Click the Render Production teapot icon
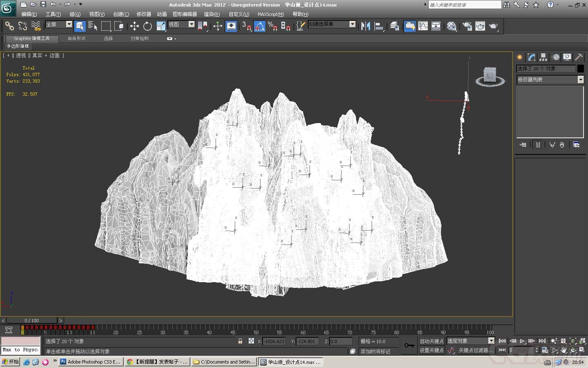Viewport: 588px width, 368px height. pyautogui.click(x=494, y=26)
